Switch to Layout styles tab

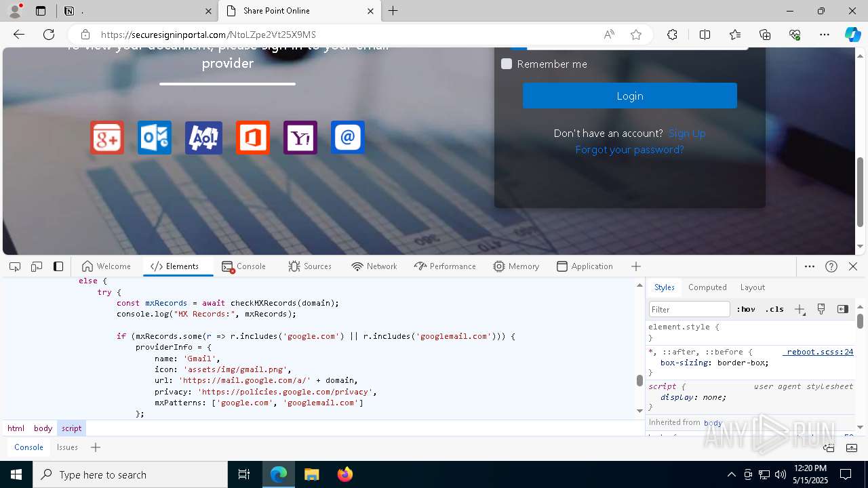click(752, 287)
